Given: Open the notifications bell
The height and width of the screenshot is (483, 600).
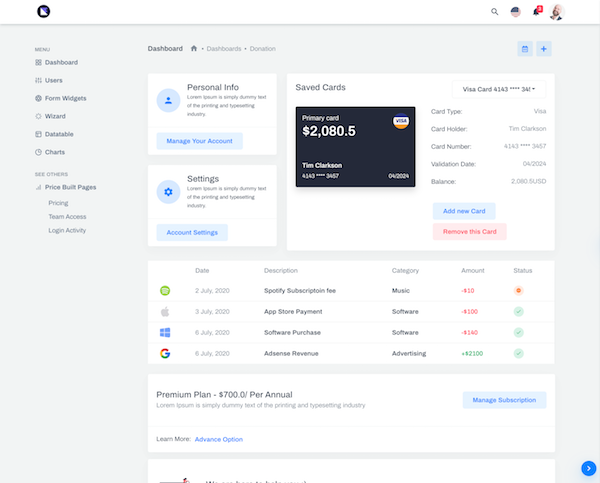Looking at the screenshot, I should click(537, 11).
